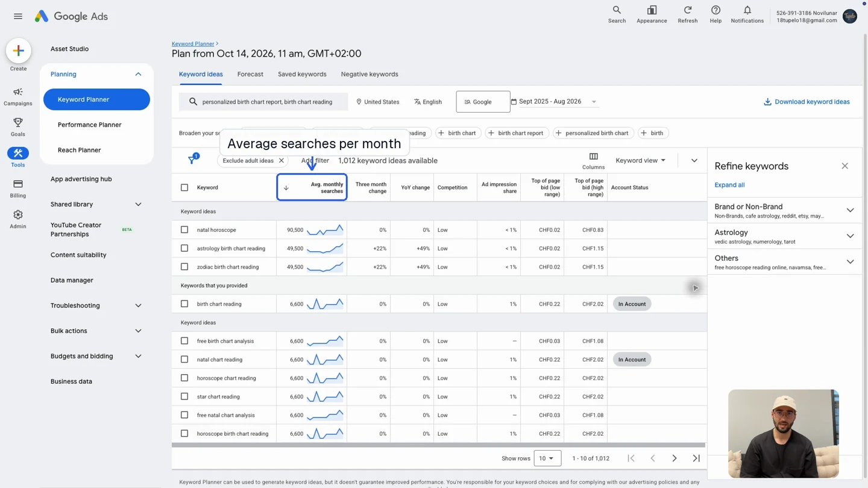Open the Saved keywords tab

click(302, 74)
